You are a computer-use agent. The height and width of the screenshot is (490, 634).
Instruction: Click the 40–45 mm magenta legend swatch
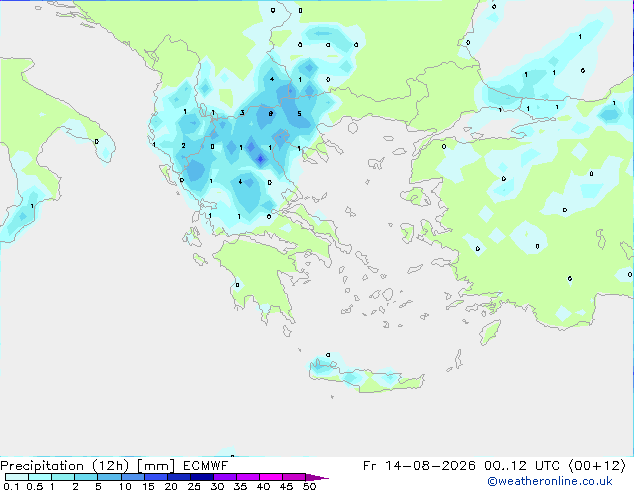(271, 477)
